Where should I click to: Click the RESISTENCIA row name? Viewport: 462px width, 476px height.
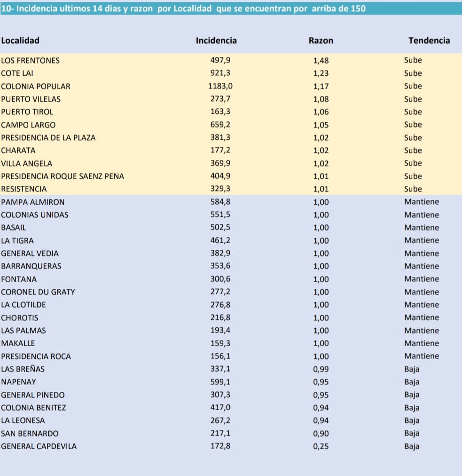24,189
